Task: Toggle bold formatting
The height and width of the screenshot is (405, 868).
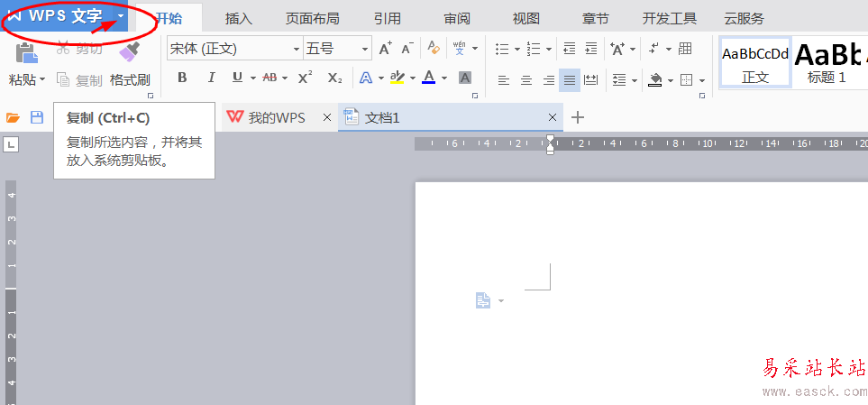Action: click(x=182, y=78)
